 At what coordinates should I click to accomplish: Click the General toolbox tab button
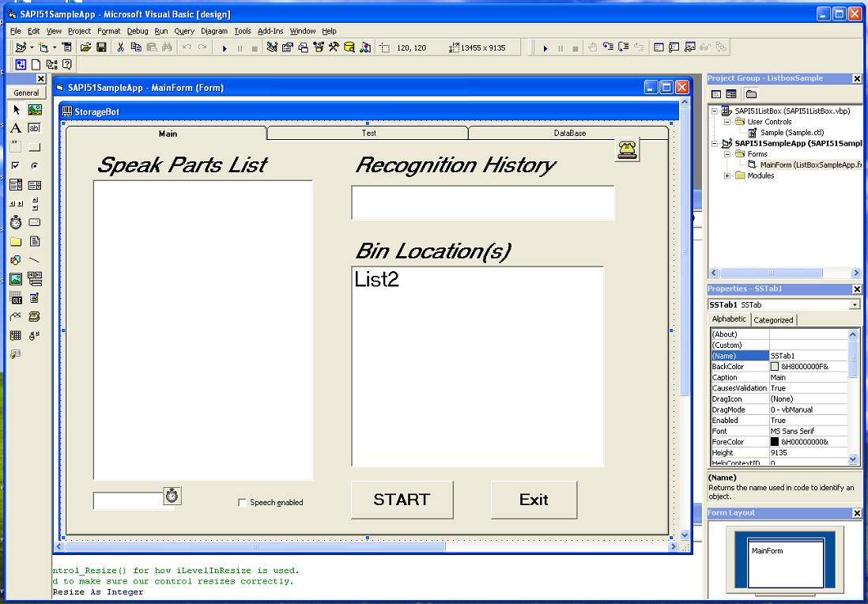pyautogui.click(x=26, y=93)
